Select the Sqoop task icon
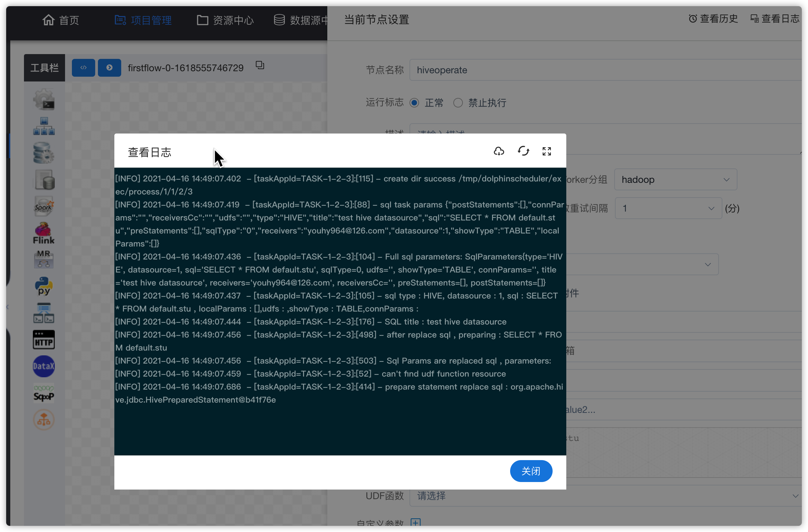 [x=44, y=393]
